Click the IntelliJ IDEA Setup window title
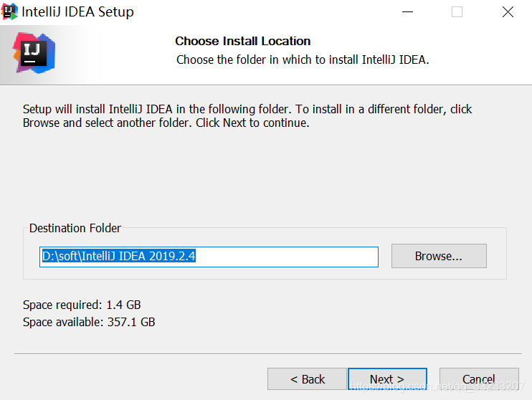Image resolution: width=532 pixels, height=400 pixels. pos(77,12)
